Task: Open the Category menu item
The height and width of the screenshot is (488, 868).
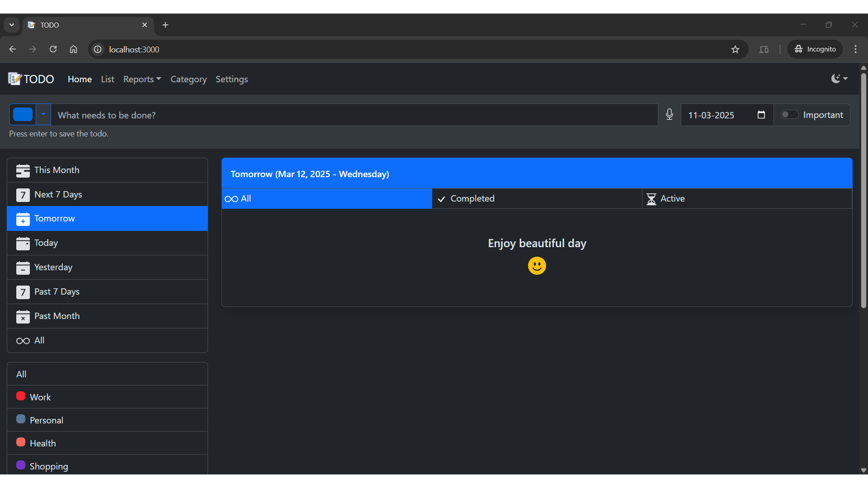Action: [x=189, y=79]
